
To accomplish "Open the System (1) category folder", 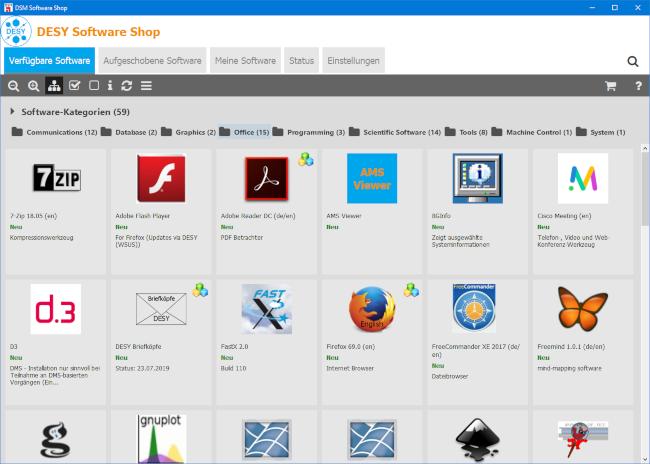I will (600, 132).
